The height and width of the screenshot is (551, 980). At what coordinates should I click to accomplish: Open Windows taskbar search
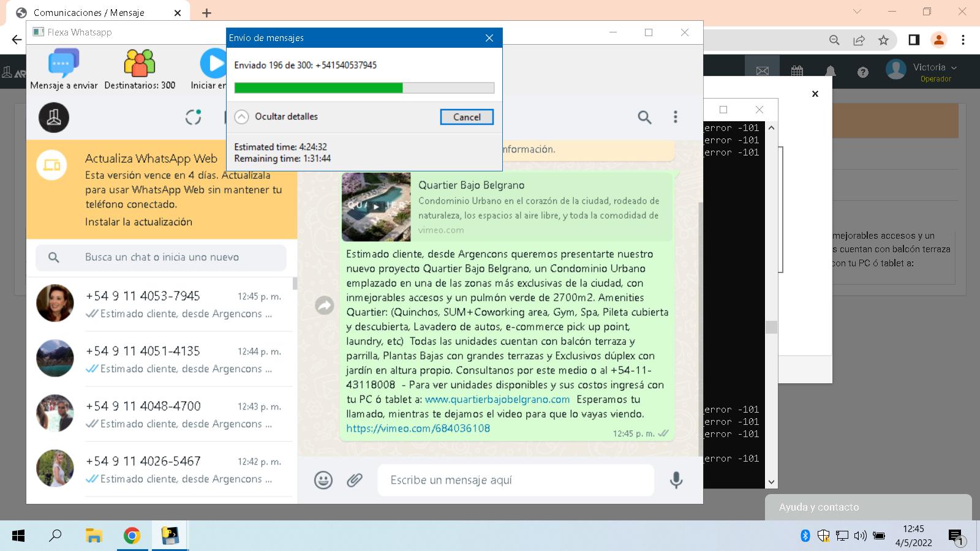[x=55, y=536]
